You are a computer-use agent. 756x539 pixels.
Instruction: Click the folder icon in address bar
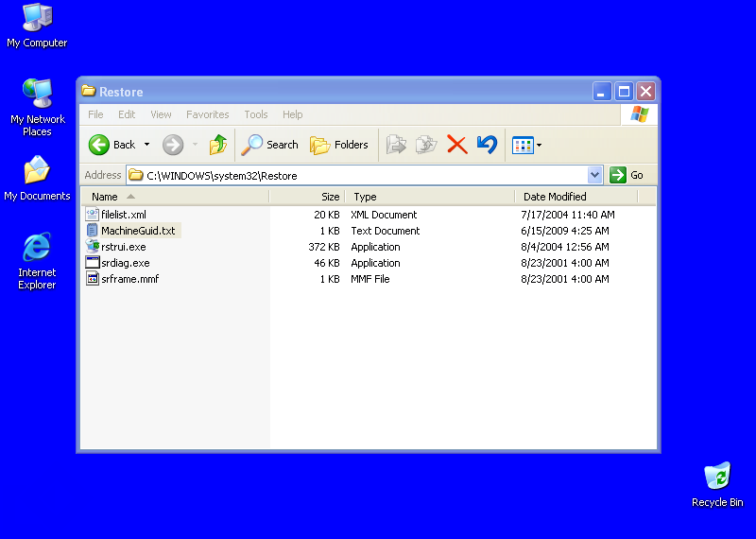point(136,175)
